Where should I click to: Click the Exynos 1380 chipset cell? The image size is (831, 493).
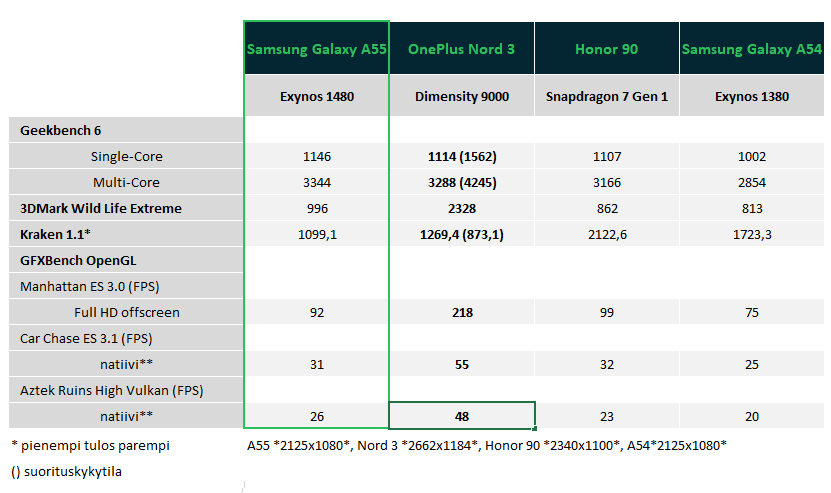(x=752, y=96)
